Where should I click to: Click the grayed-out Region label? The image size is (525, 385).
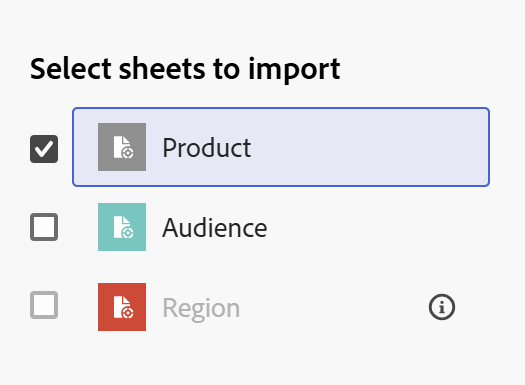coord(201,309)
